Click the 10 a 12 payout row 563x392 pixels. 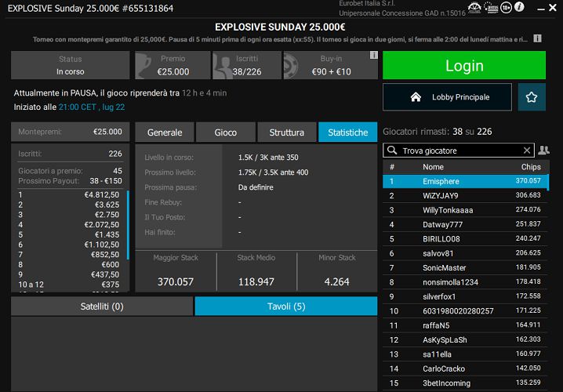pyautogui.click(x=68, y=285)
